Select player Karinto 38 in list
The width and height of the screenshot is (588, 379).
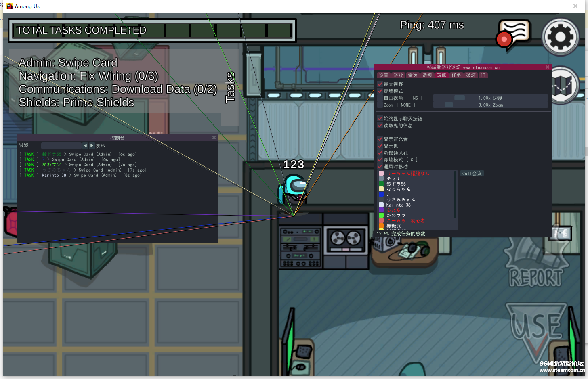(x=398, y=205)
